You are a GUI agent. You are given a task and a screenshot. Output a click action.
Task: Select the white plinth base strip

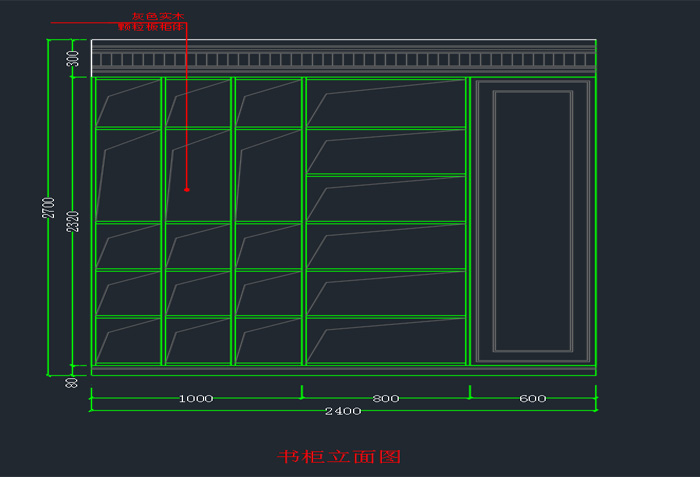point(343,370)
